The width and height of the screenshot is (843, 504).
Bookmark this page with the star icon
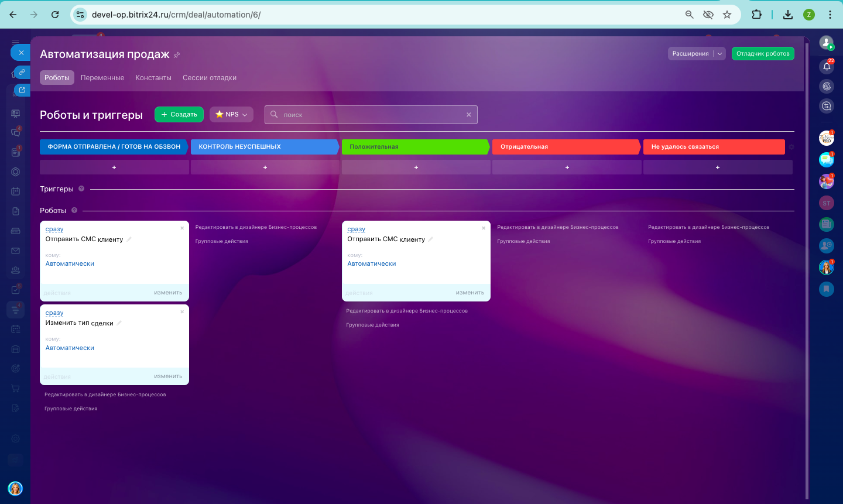(x=727, y=15)
